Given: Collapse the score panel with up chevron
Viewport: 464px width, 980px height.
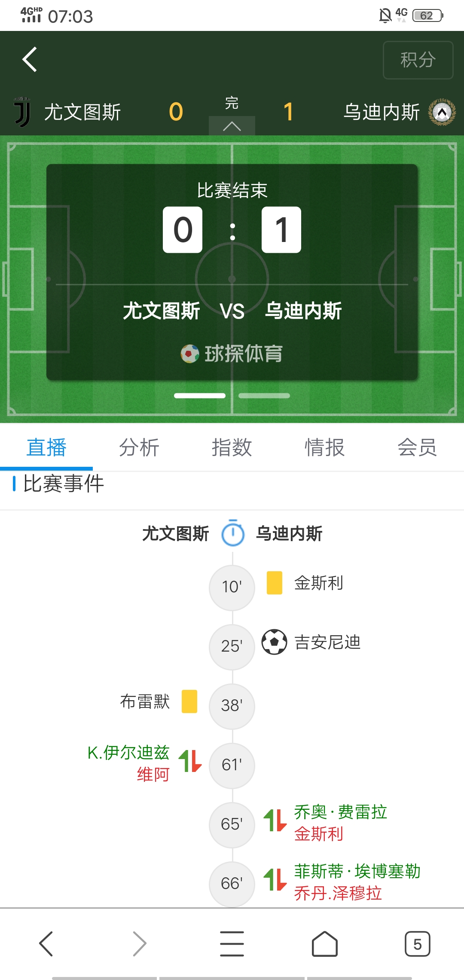Looking at the screenshot, I should (232, 126).
